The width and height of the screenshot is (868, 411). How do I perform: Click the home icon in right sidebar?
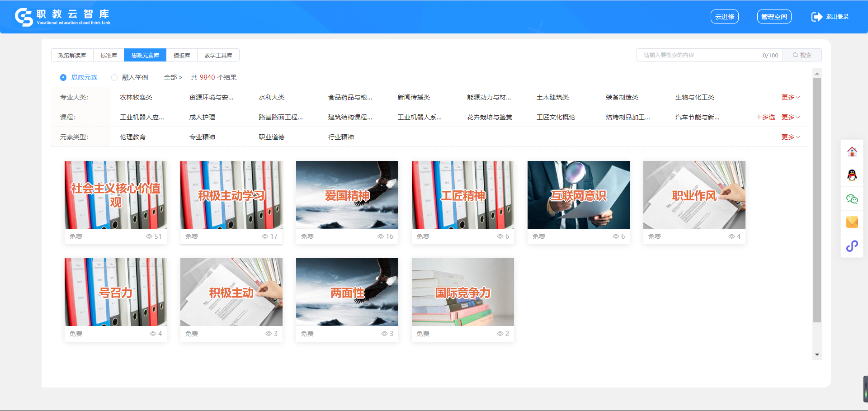click(852, 152)
